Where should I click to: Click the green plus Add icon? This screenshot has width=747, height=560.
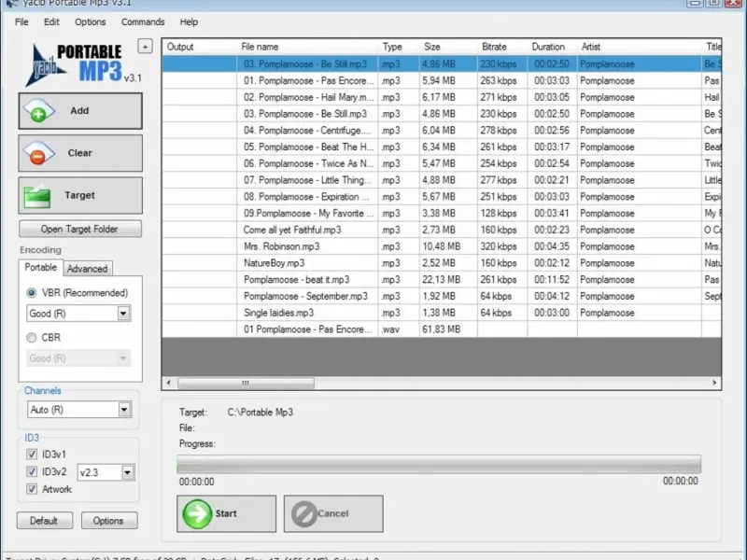(38, 110)
